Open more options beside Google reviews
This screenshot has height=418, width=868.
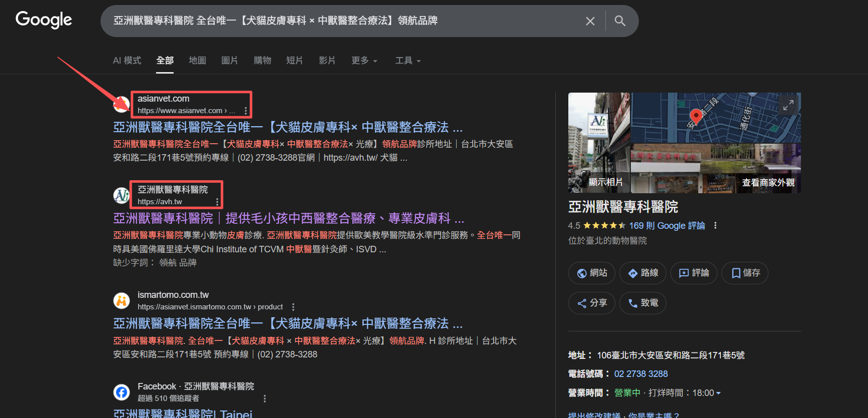pyautogui.click(x=715, y=226)
